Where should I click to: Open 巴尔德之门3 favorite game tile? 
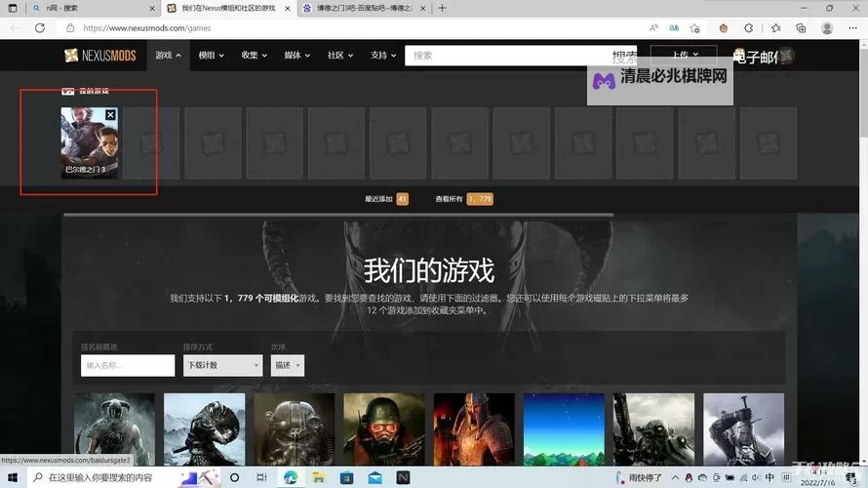89,142
